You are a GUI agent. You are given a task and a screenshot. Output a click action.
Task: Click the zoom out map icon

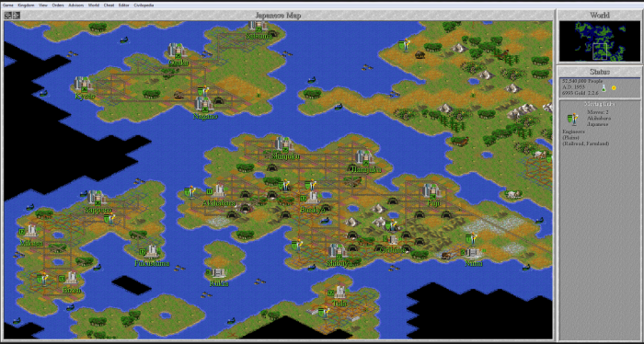(7, 16)
